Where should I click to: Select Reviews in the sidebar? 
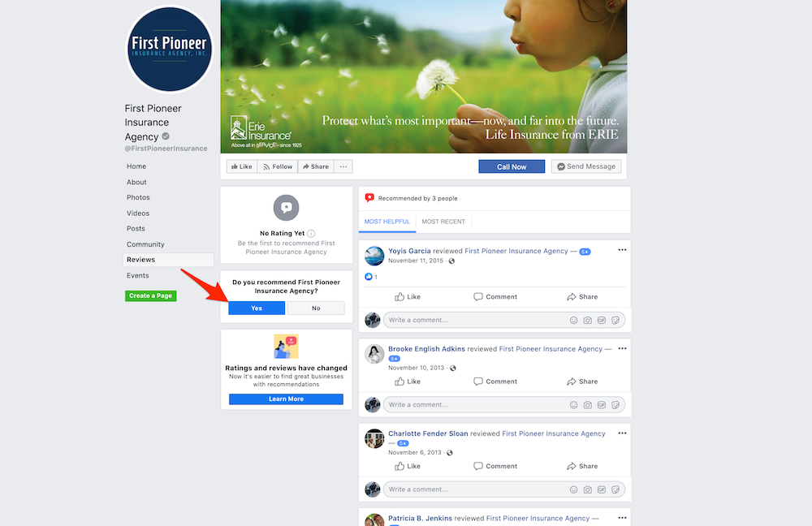coord(168,260)
